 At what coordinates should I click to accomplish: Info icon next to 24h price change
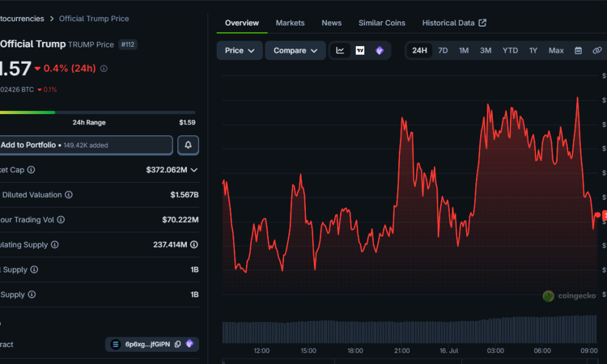click(104, 69)
